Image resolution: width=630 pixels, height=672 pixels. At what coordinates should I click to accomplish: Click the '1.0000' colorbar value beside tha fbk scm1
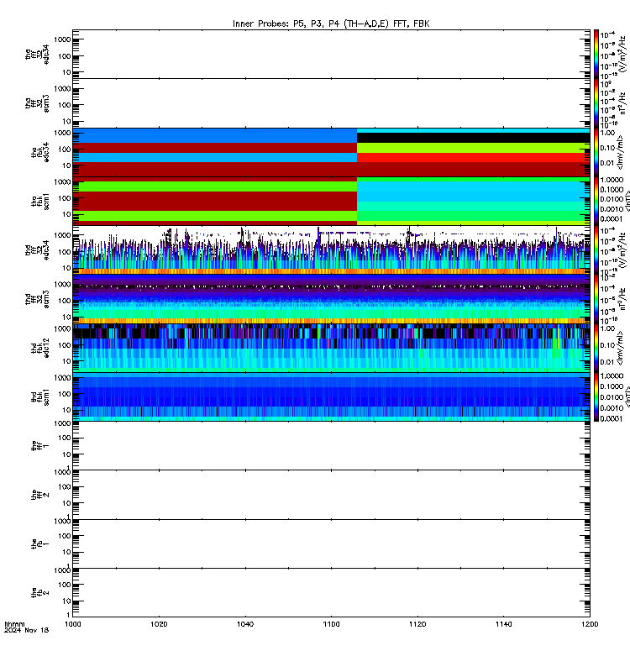pos(612,180)
